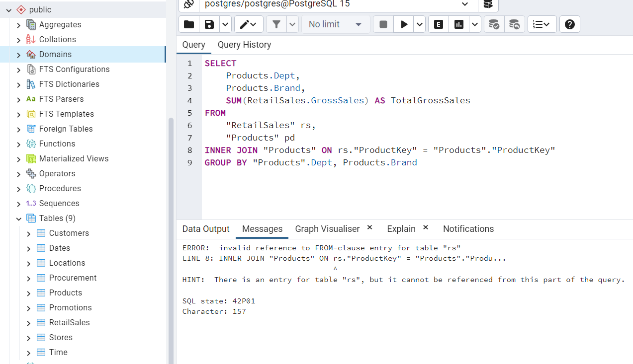Click the Rollback database icon

pyautogui.click(x=514, y=24)
